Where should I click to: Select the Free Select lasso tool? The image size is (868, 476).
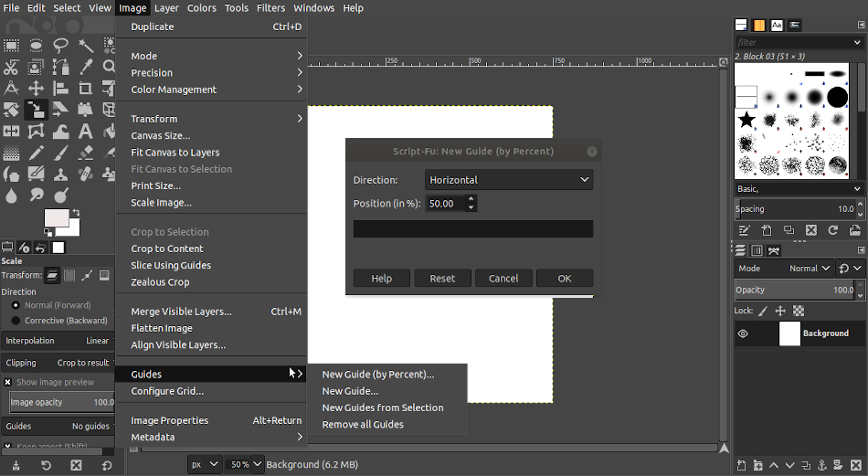(x=60, y=46)
